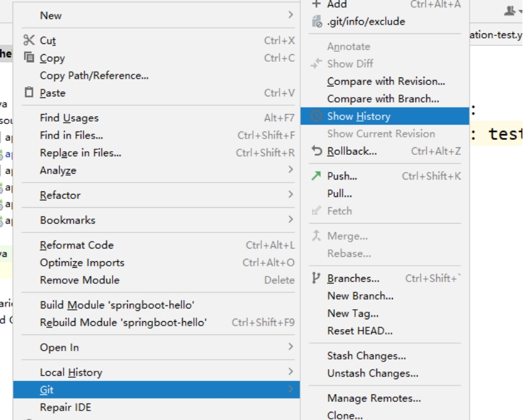Click the Branches fork icon
The width and height of the screenshot is (523, 420).
317,278
